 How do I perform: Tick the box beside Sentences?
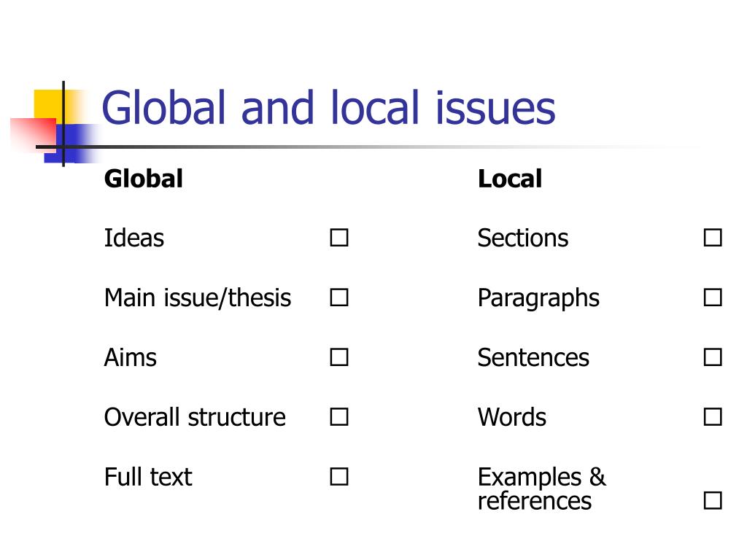(713, 357)
